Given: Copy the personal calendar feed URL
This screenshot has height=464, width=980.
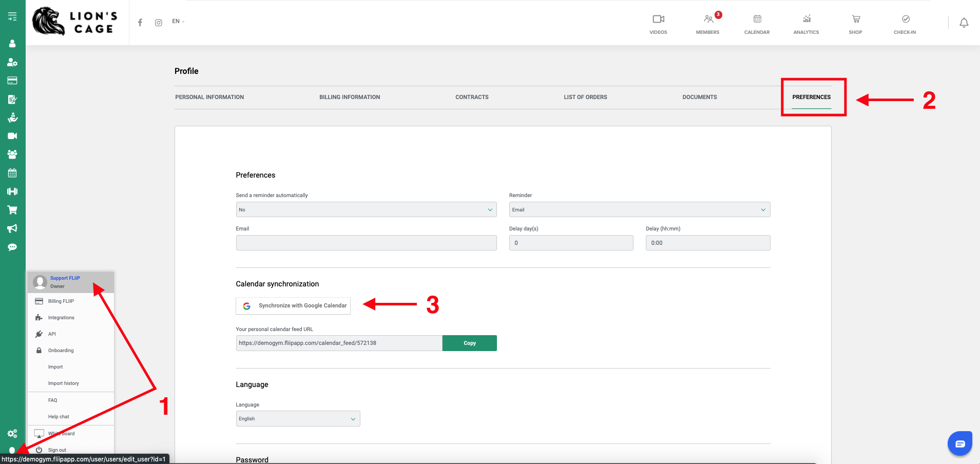Looking at the screenshot, I should pos(469,343).
